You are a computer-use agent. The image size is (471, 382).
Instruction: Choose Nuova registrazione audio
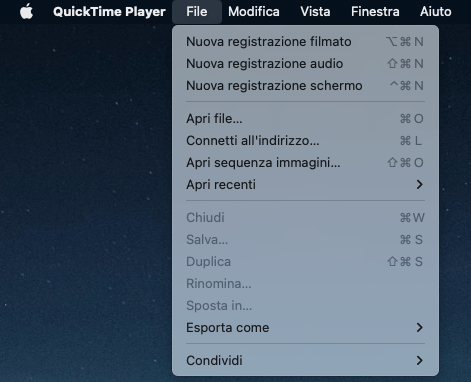coord(305,64)
